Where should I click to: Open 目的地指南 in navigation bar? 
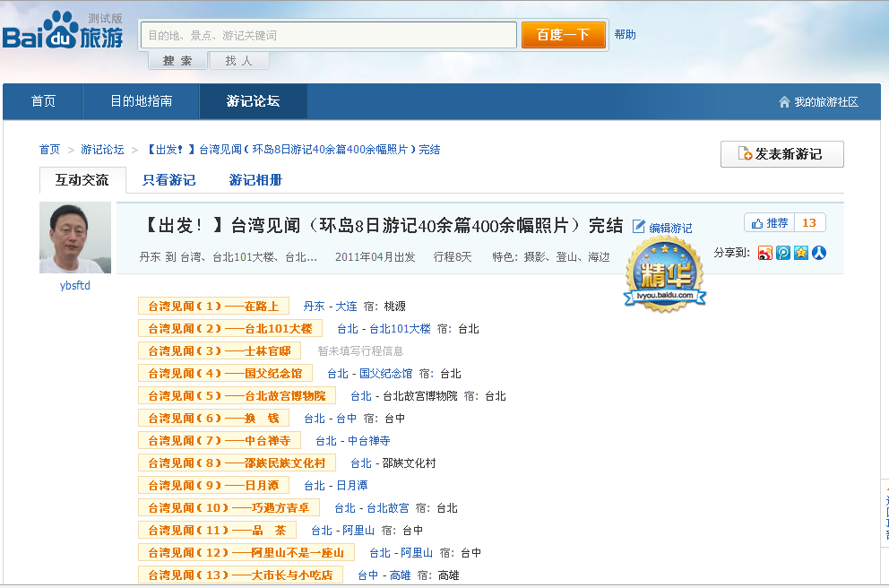142,101
